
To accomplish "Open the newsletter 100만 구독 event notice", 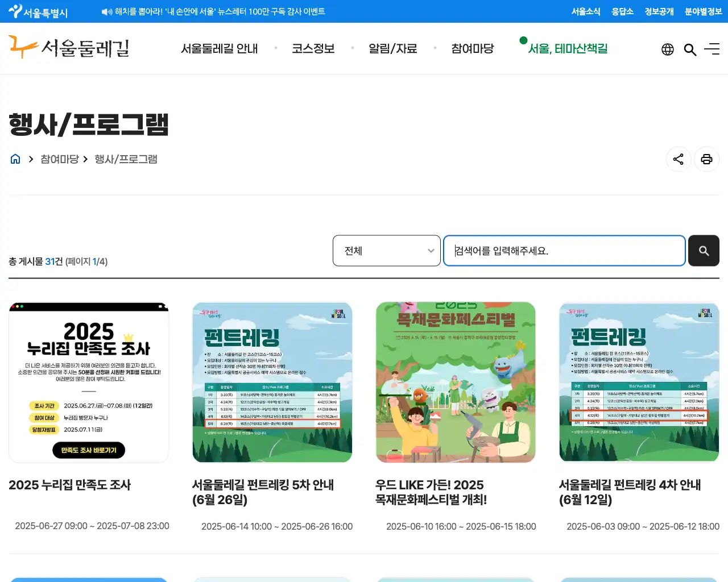I will point(220,11).
